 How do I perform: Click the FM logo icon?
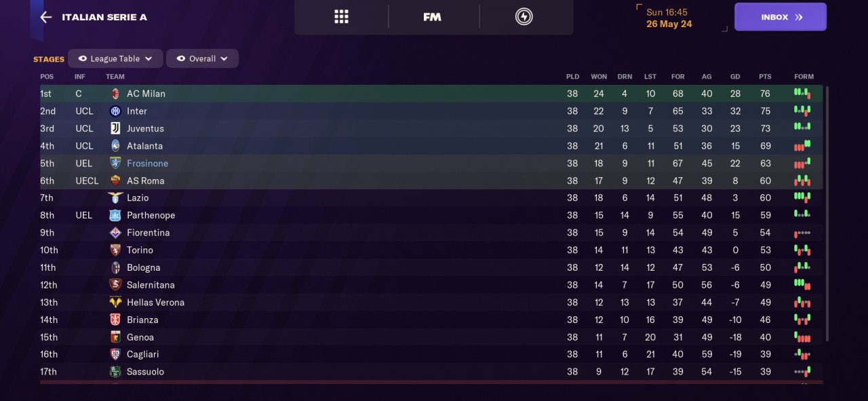[432, 17]
